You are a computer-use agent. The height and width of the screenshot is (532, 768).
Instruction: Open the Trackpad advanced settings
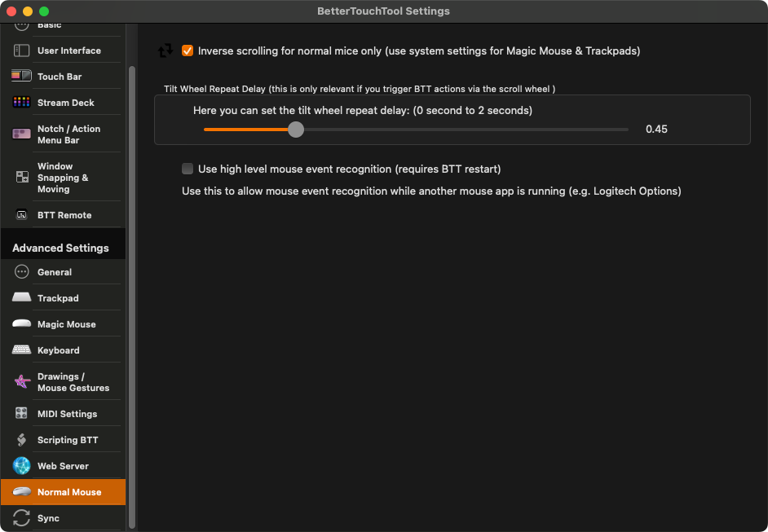(x=58, y=298)
